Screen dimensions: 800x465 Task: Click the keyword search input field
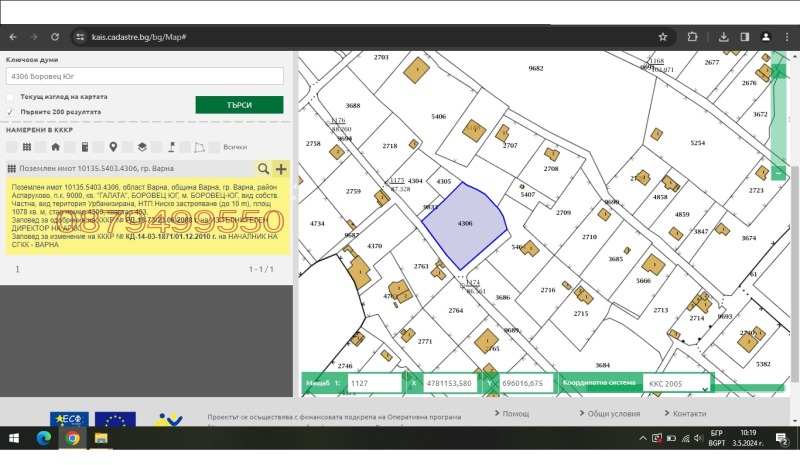pos(145,76)
